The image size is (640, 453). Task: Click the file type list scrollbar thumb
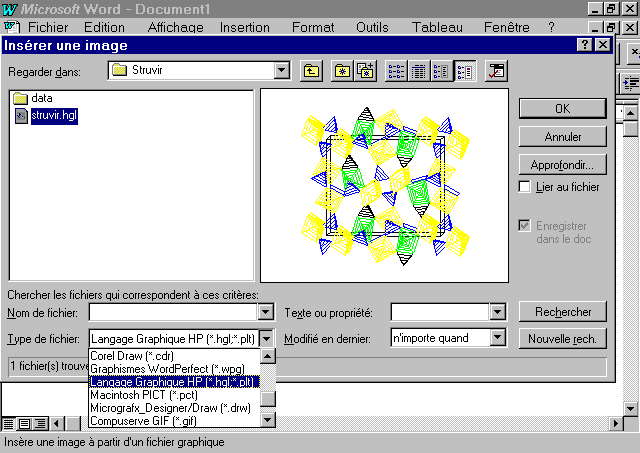pos(268,399)
